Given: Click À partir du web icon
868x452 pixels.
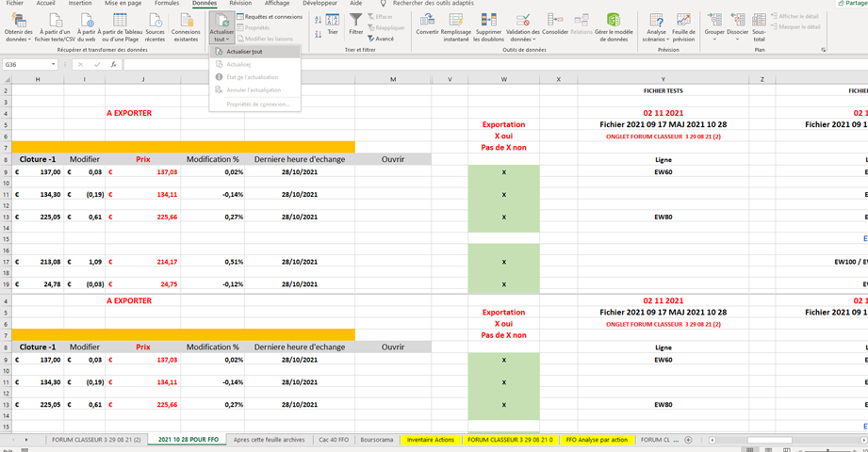Looking at the screenshot, I should coord(87,21).
